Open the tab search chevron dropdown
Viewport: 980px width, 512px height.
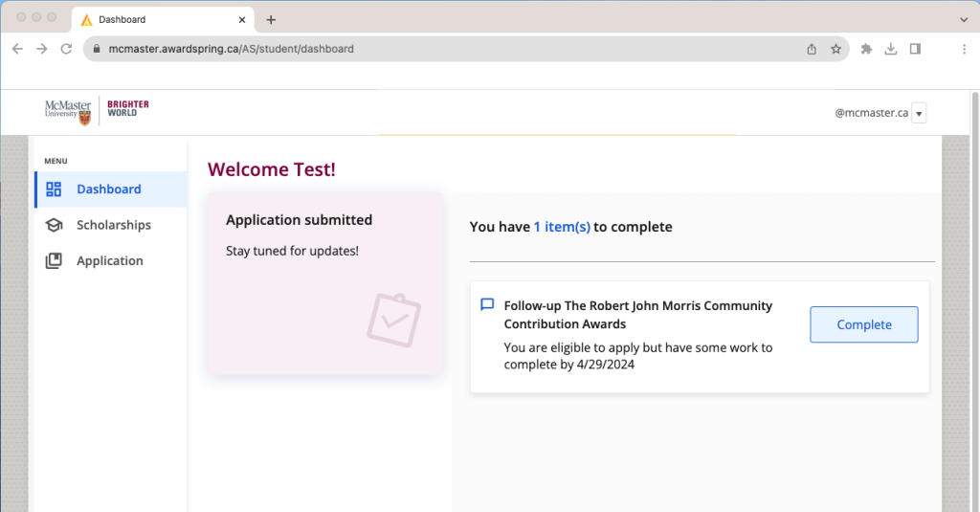click(x=963, y=19)
